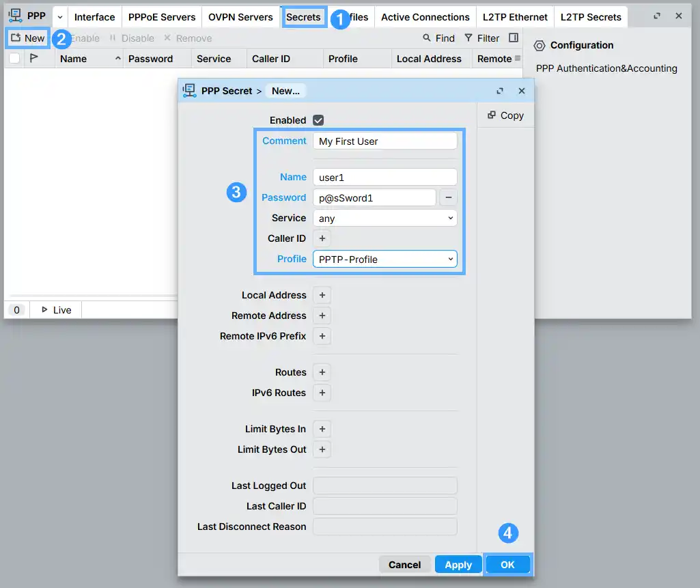Image resolution: width=700 pixels, height=588 pixels.
Task: Open the PPPoE Servers tab
Action: 162,17
